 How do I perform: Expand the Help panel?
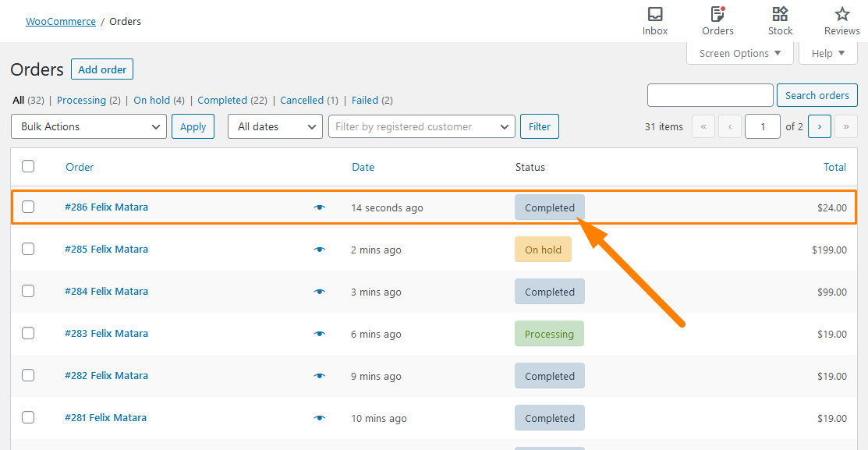pyautogui.click(x=828, y=53)
